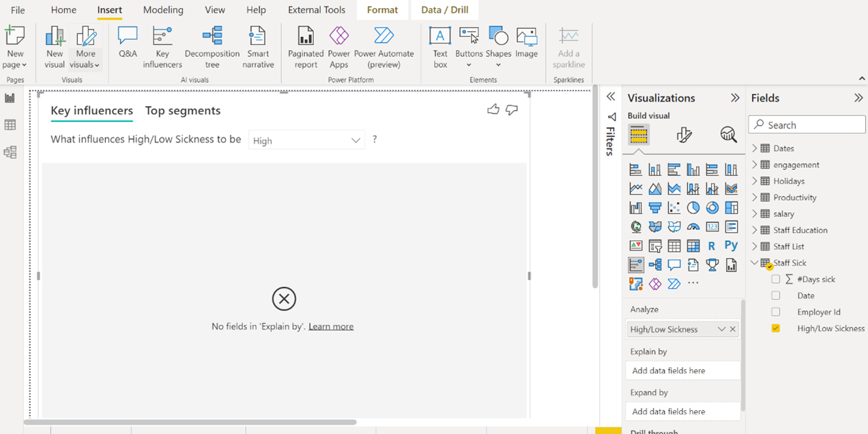Screen dimensions: 868x434
Task: Choose the trophy Goals visual icon
Action: point(712,265)
